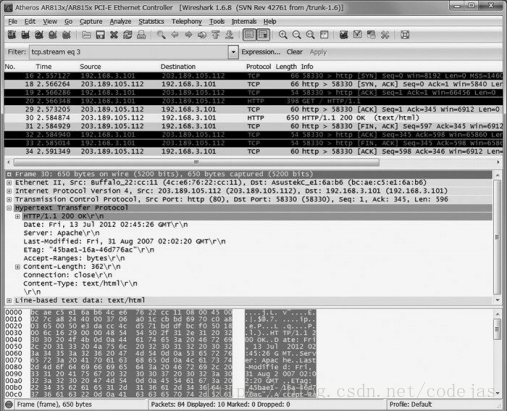Print packets toolbar icon
Screen dimensions: 507x411
click(x=141, y=35)
